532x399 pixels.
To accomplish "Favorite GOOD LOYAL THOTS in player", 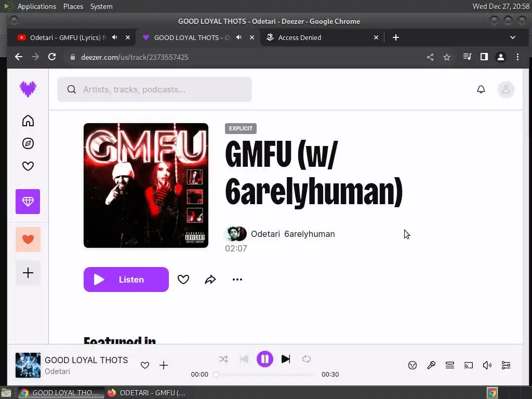I will click(x=145, y=365).
